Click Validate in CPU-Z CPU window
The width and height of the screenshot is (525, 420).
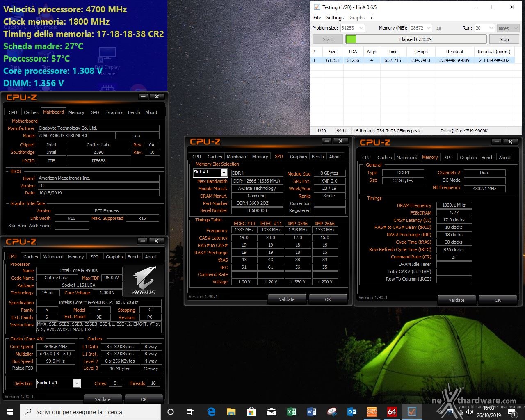[x=103, y=399]
